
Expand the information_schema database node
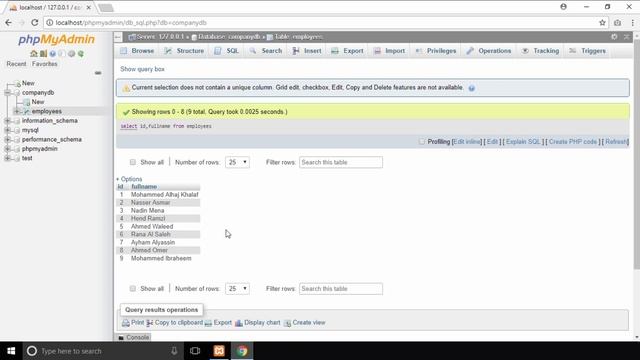coord(7,121)
